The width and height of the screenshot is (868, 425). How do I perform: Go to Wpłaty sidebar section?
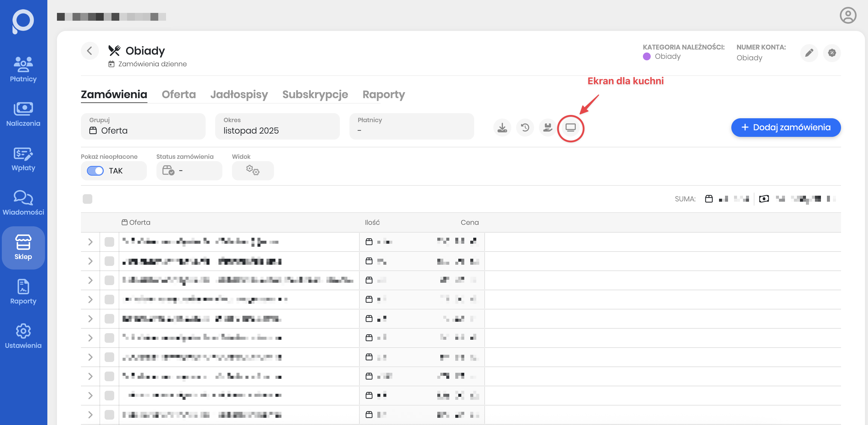click(x=23, y=159)
